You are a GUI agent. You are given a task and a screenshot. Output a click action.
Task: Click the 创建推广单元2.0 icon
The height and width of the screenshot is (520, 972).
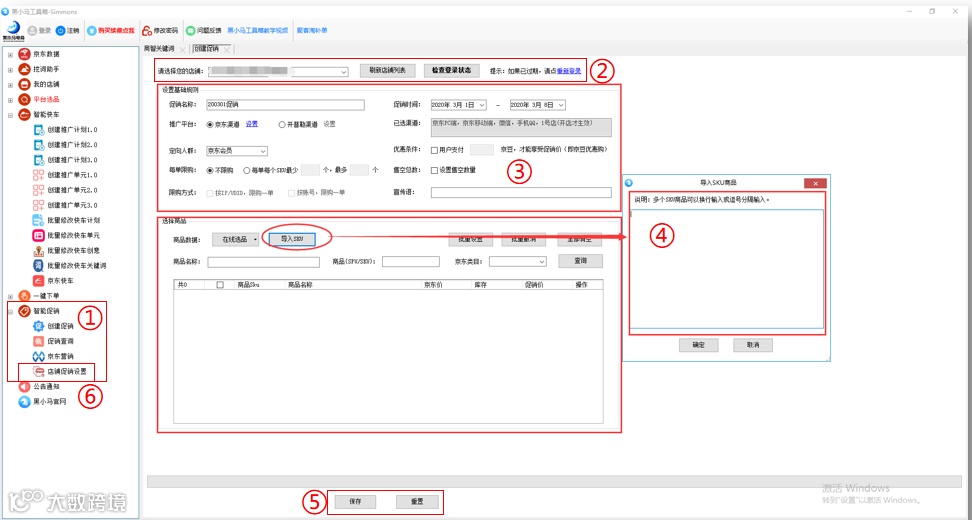(38, 190)
